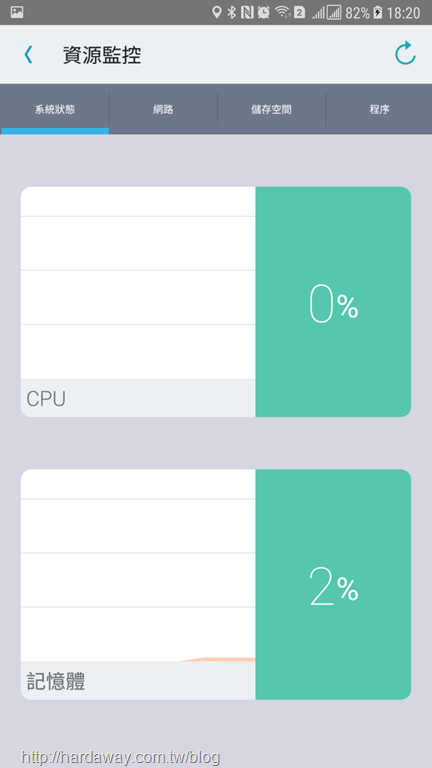The image size is (432, 768).
Task: Open the image notification icon in status bar
Action: (17, 12)
